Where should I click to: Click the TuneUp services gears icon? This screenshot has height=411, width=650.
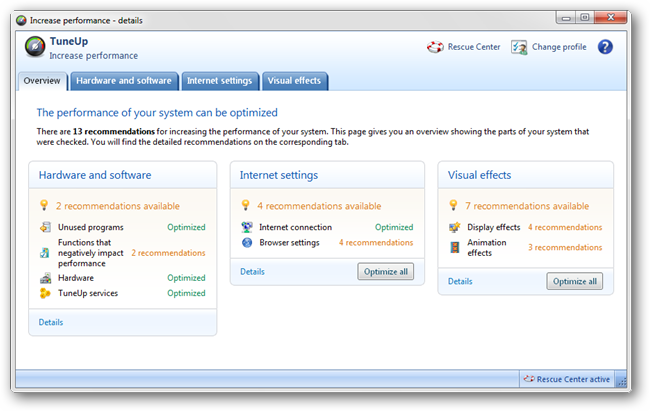click(45, 293)
